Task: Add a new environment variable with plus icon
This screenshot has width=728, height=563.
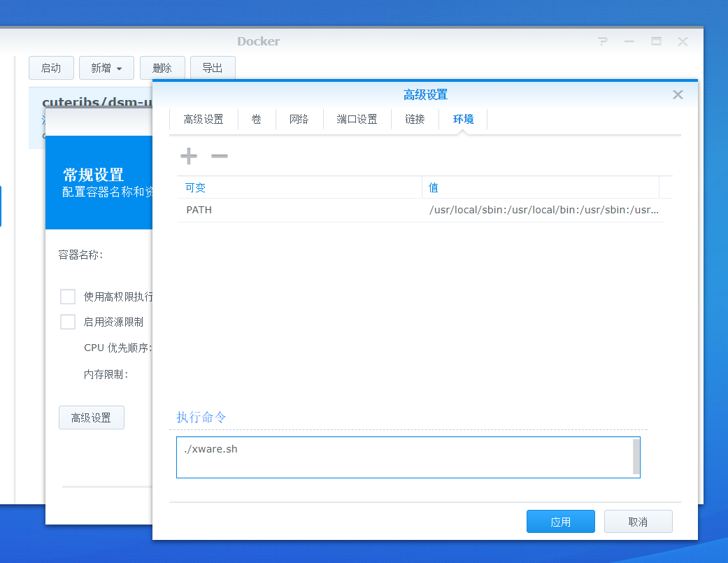Action: [x=189, y=156]
